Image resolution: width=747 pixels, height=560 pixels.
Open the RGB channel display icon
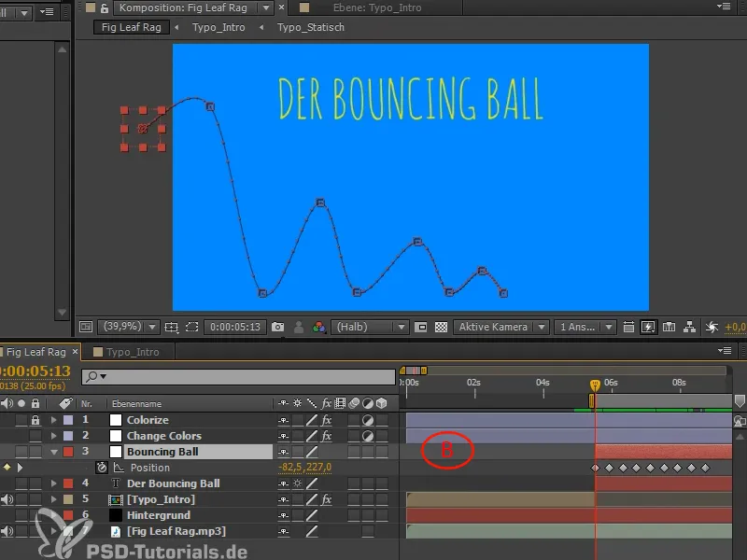point(318,327)
